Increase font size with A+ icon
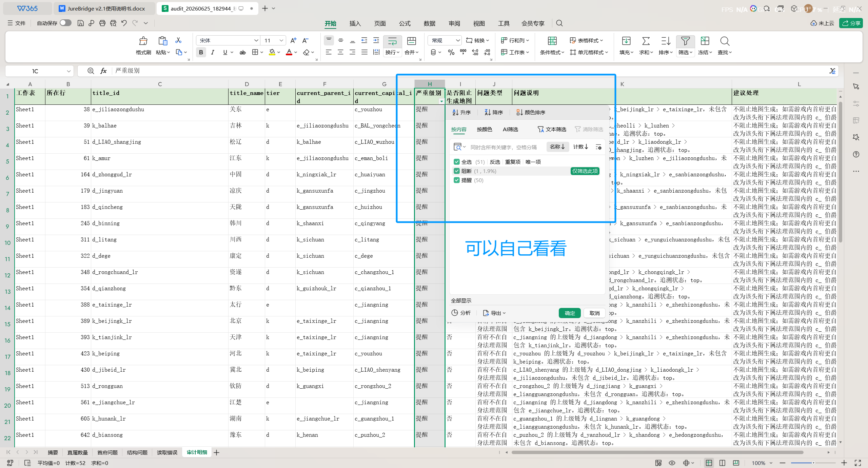Screen dimensions: 868x468 tap(293, 40)
